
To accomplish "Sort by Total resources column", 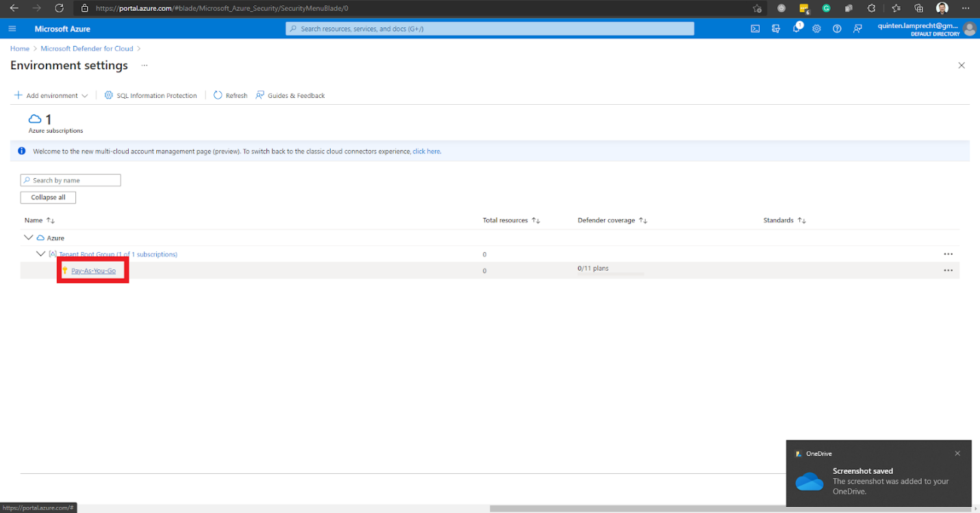I will [x=512, y=221].
